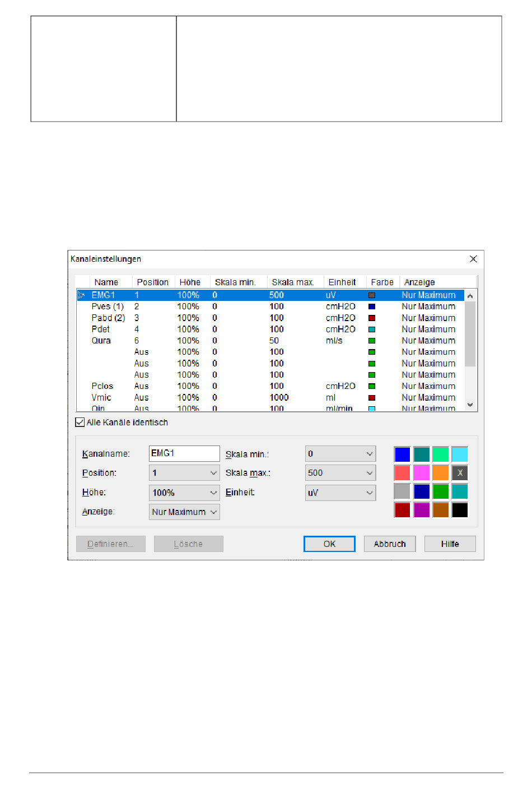This screenshot has width=532, height=789.
Task: Click the Kanalname input field
Action: (x=184, y=453)
